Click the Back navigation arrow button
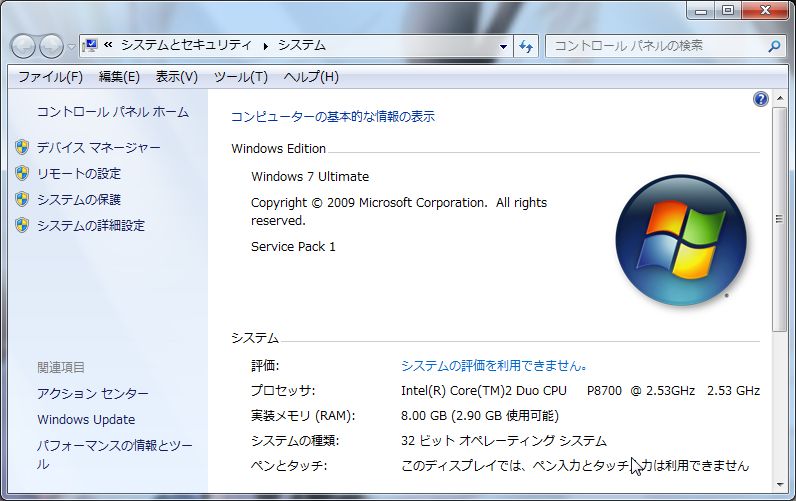 pos(23,46)
